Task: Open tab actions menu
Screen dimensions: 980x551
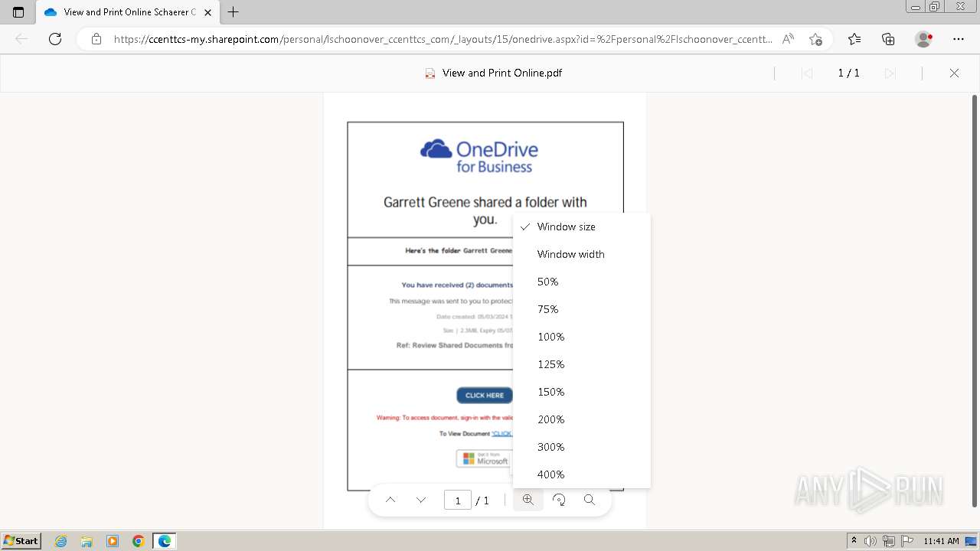Action: click(18, 12)
